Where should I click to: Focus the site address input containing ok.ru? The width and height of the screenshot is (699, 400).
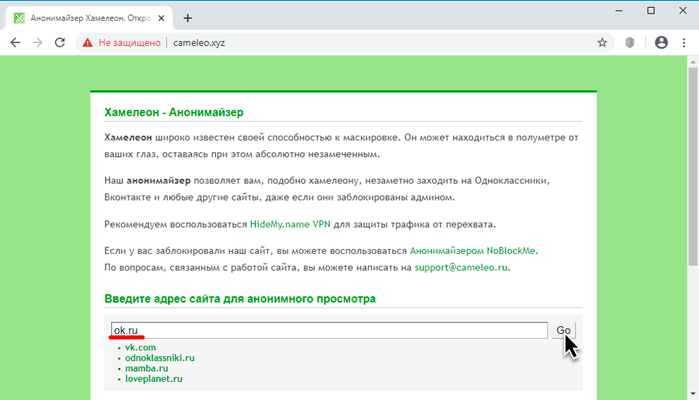tap(329, 330)
